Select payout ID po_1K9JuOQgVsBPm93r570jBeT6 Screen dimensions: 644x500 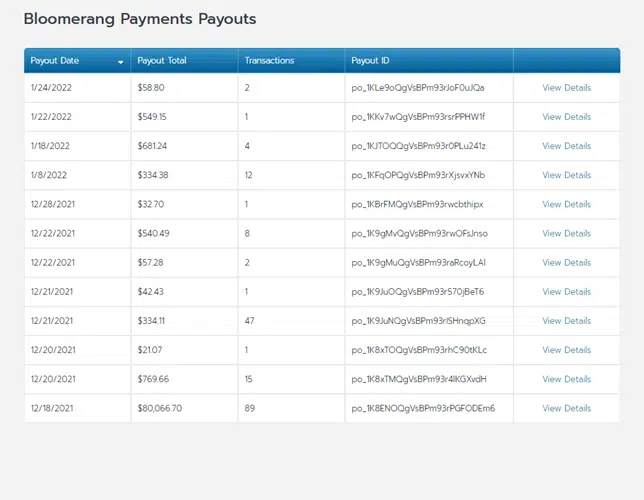tap(418, 292)
